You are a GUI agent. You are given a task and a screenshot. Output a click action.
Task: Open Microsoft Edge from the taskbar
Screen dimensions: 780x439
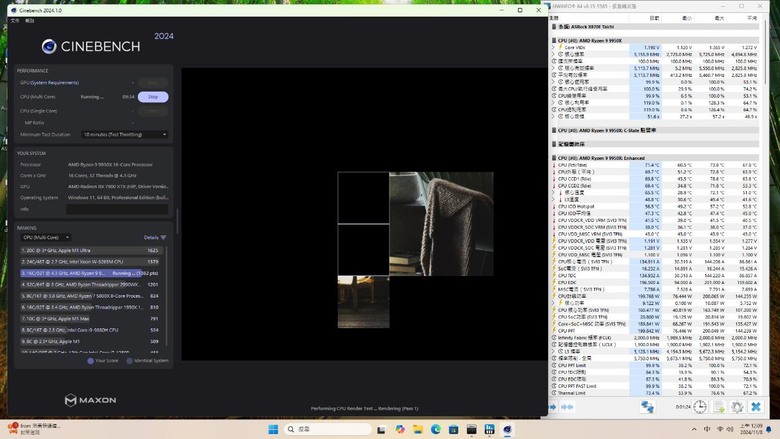[436, 430]
